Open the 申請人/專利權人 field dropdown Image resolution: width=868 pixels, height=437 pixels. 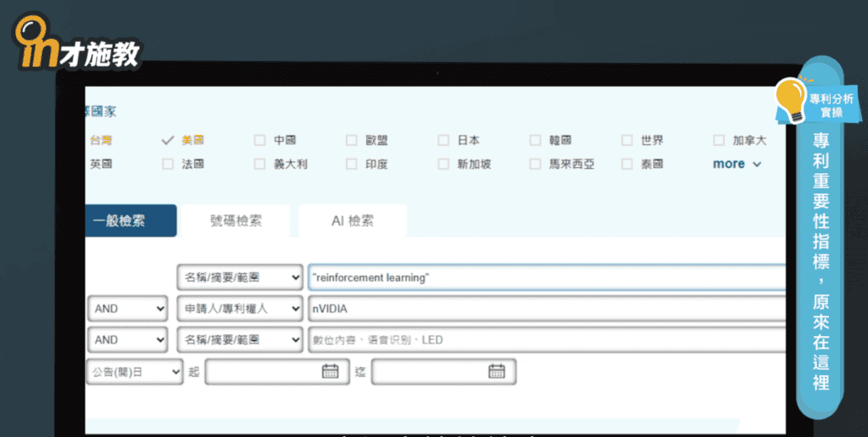tap(239, 309)
